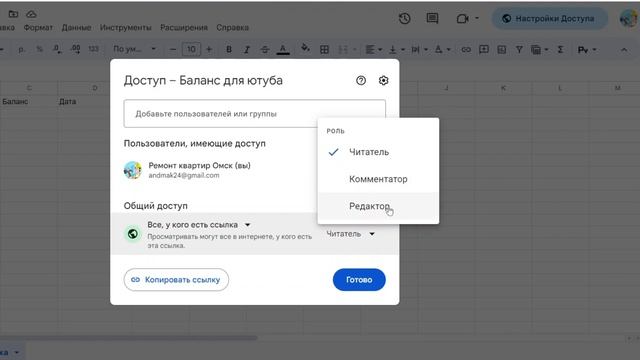Select the Читатель role option
Screen dimensions: 640x360
tap(378, 152)
